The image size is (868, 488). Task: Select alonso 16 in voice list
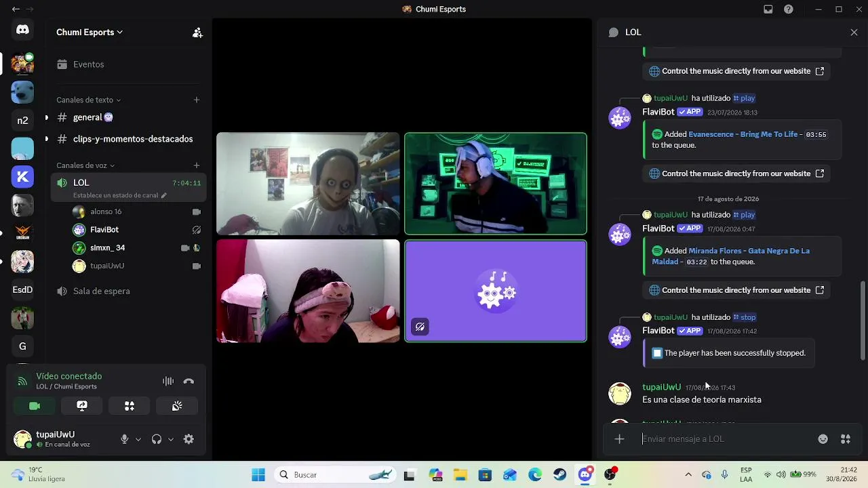click(137, 211)
